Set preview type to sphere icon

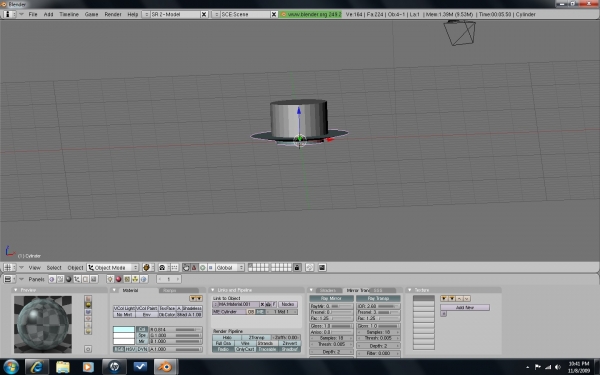(88, 305)
